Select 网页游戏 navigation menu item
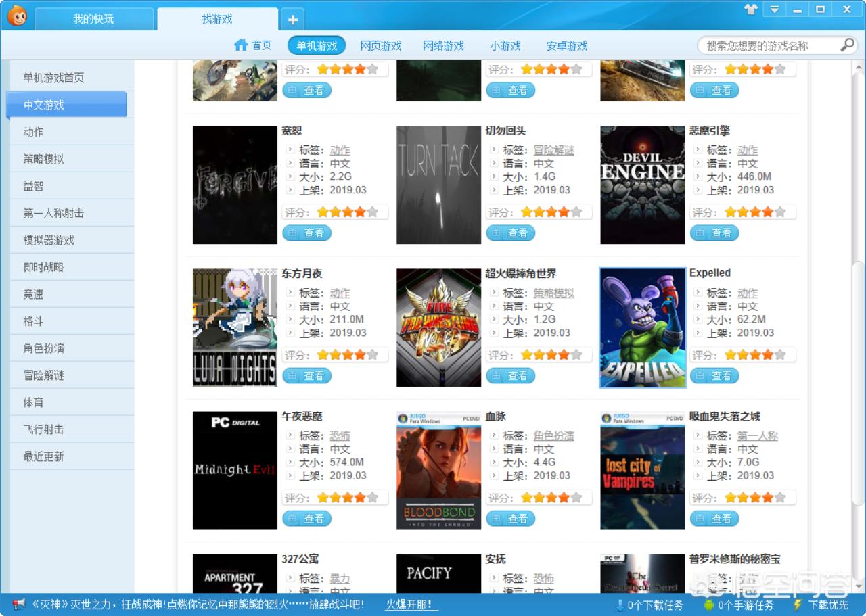 [x=380, y=46]
